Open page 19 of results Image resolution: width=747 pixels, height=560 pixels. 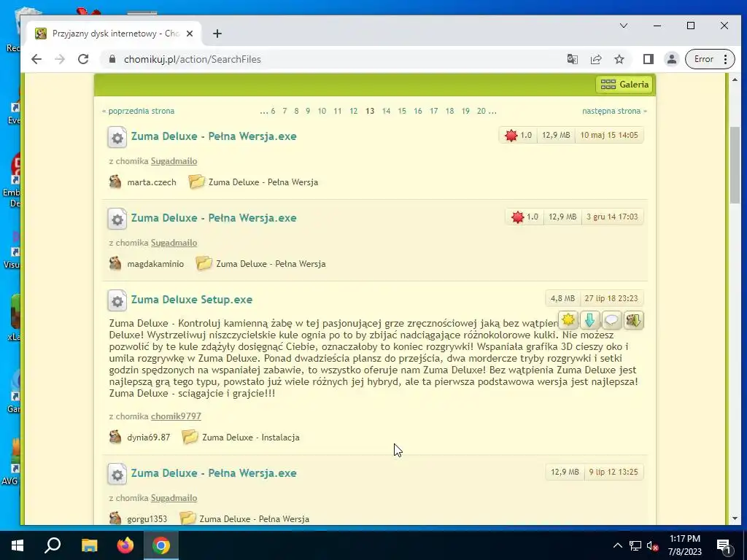[x=465, y=111]
